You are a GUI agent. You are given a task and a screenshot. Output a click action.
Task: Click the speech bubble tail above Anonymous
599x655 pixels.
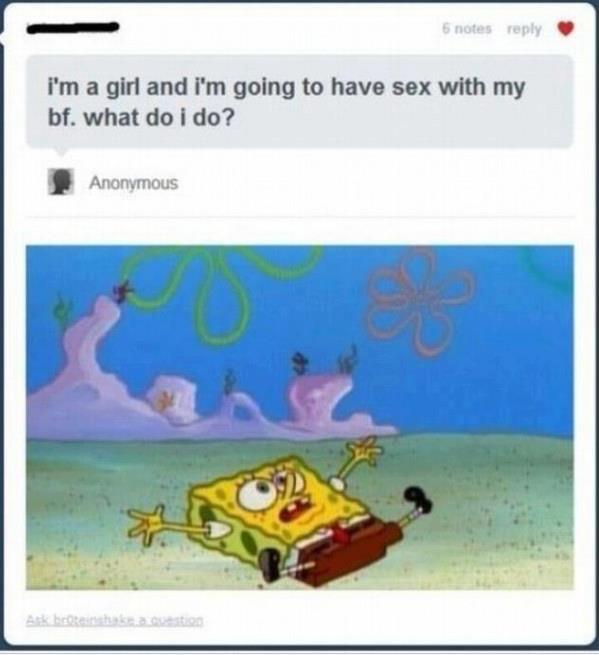(61, 151)
